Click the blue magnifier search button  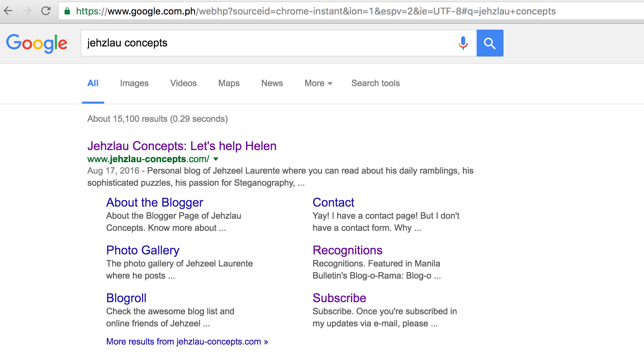[x=490, y=43]
